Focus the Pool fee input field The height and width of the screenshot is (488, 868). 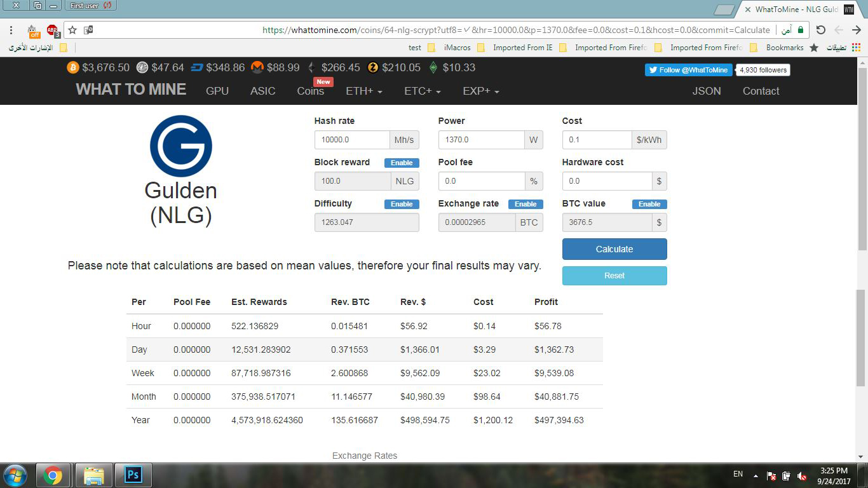tap(482, 181)
